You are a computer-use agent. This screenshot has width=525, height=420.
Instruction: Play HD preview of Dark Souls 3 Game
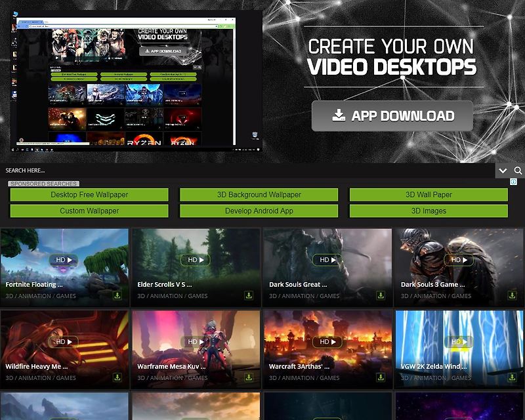click(x=459, y=260)
